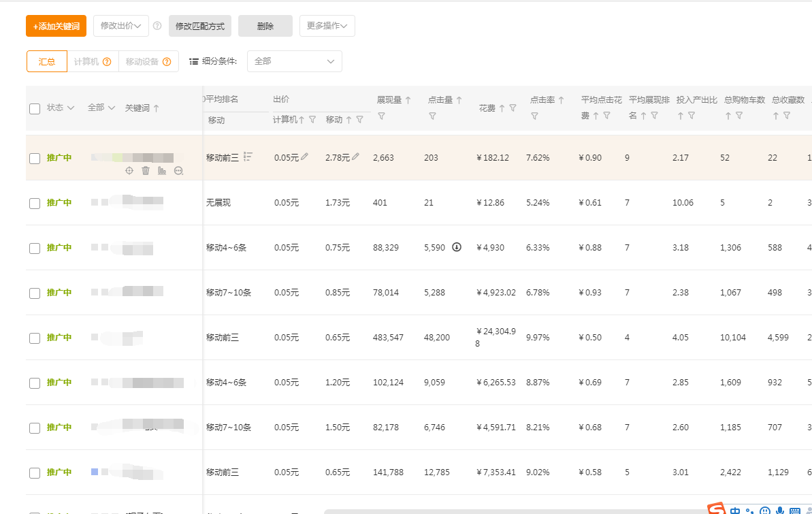Switch to the 移动设备 tab
This screenshot has width=812, height=514.
pyautogui.click(x=148, y=61)
